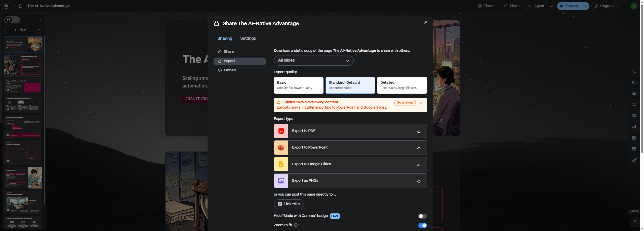644x231 pixels.
Task: Click the PLUS badge label
Action: [x=335, y=216]
